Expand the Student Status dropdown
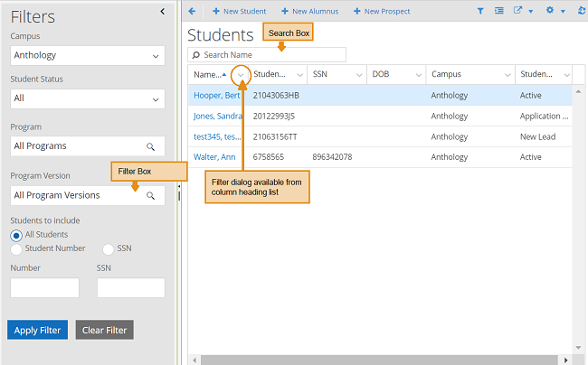This screenshot has height=365, width=588. click(88, 98)
